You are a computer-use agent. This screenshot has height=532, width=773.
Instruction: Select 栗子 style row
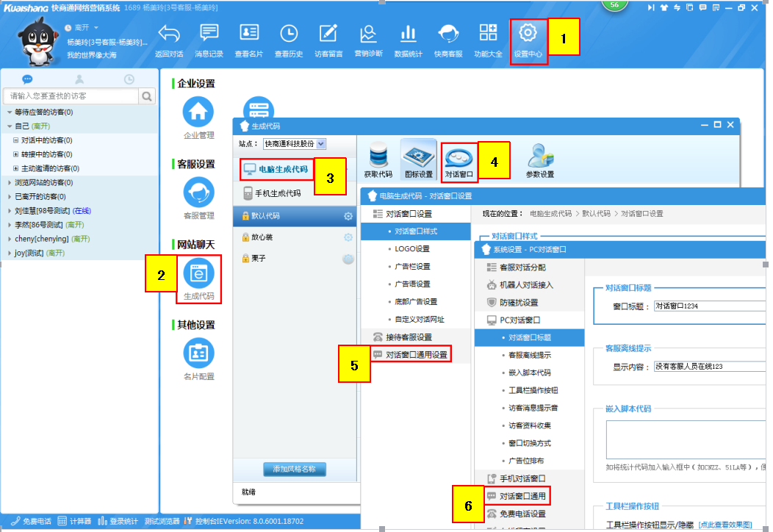click(x=295, y=259)
